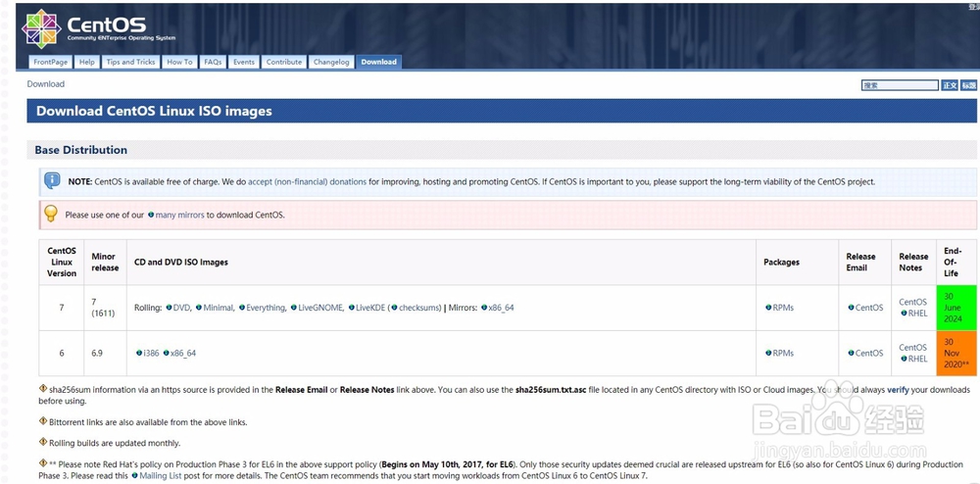The width and height of the screenshot is (980, 484).
Task: Open RHEL release notes for version 6
Action: (917, 359)
